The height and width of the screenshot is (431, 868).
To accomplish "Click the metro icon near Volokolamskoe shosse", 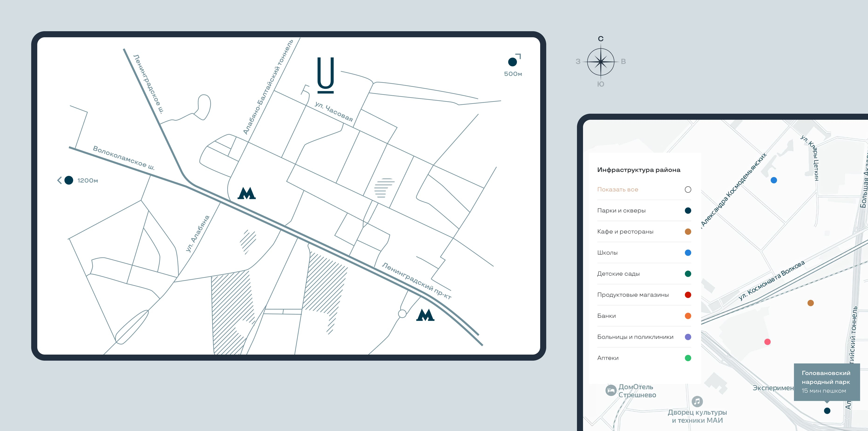I will [x=246, y=193].
